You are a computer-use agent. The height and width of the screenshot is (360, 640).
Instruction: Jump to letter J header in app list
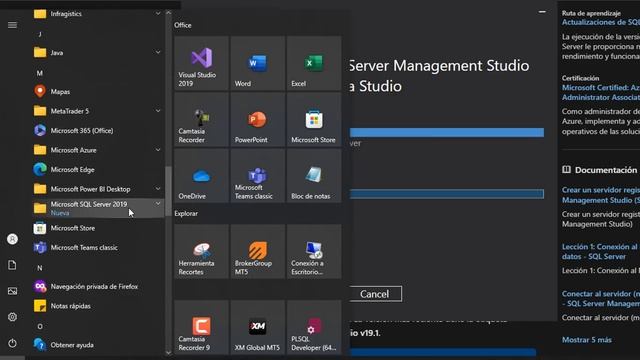(x=40, y=34)
